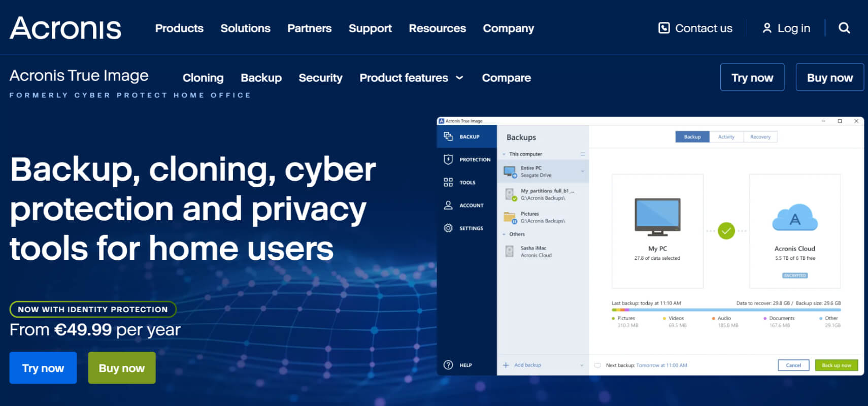Open the Products menu

pyautogui.click(x=179, y=28)
